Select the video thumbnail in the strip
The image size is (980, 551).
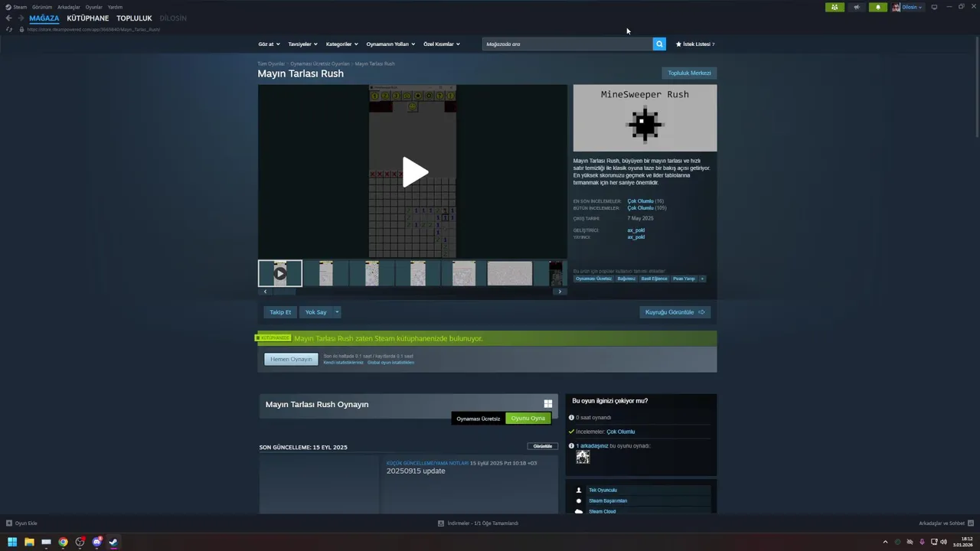pyautogui.click(x=280, y=273)
